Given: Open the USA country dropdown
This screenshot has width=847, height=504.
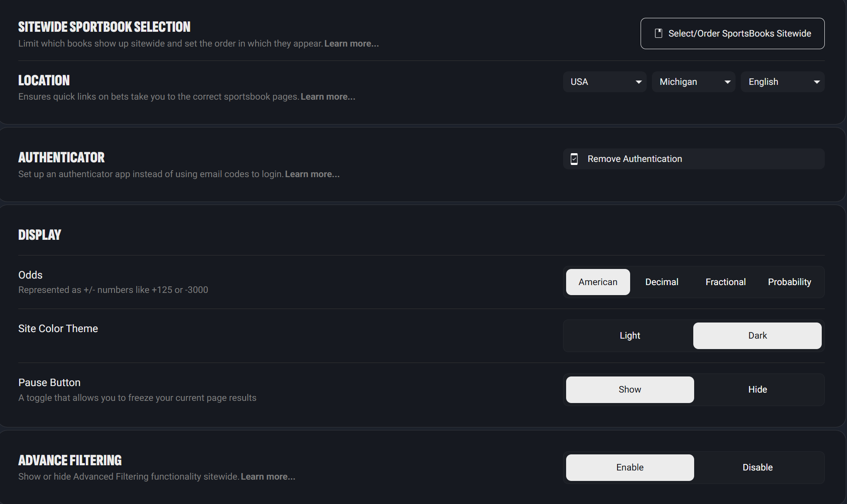Looking at the screenshot, I should point(604,82).
